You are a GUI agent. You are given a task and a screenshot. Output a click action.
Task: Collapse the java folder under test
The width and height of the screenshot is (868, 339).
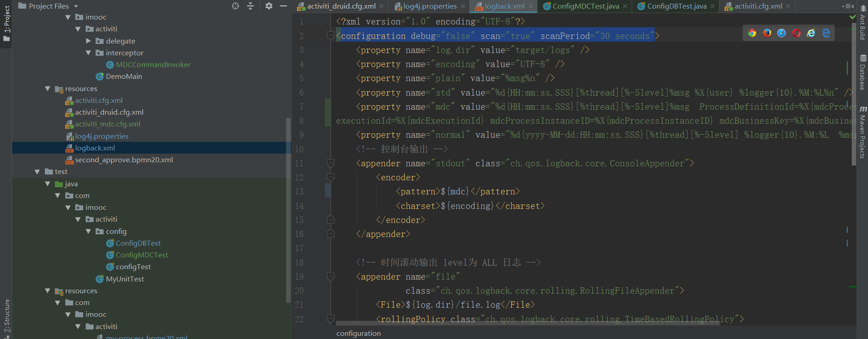point(48,184)
